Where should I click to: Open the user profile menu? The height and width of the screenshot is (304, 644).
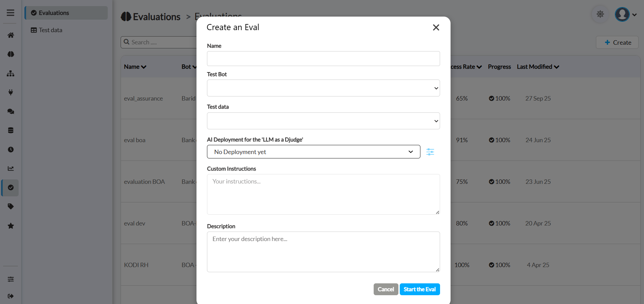[626, 15]
